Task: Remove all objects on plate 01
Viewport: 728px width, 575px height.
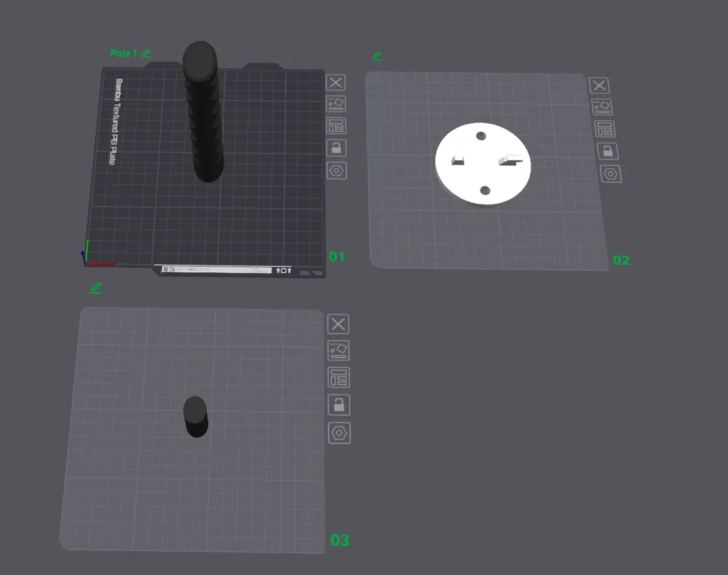Action: [x=336, y=82]
